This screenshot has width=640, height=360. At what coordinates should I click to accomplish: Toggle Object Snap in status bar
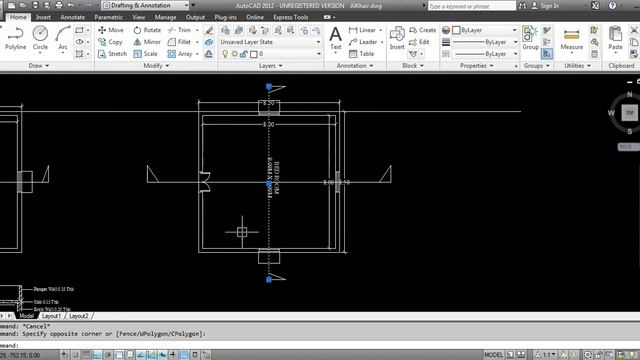119,355
